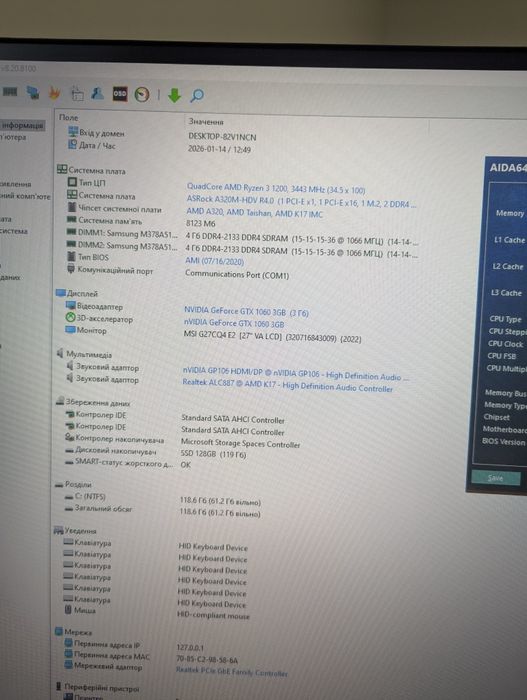Select the Периферійні пристрої group header
The width and height of the screenshot is (527, 700).
click(101, 688)
